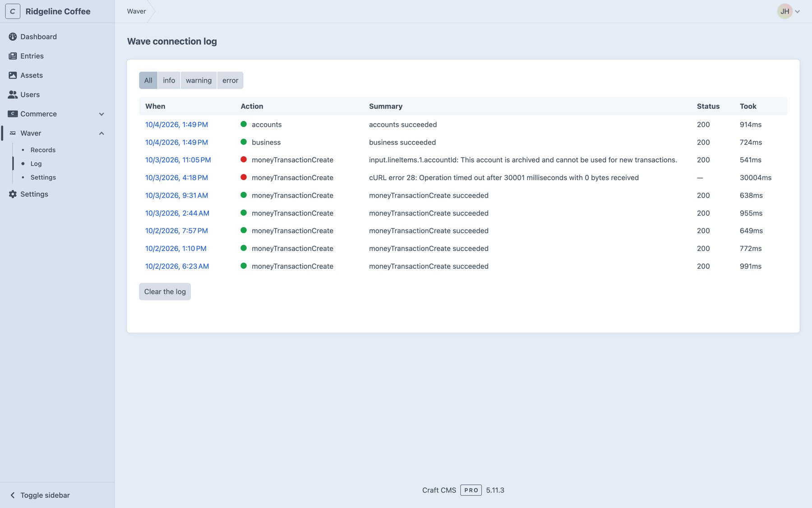
Task: Open log entry 10/3/2026, 9:31 AM
Action: (x=176, y=196)
